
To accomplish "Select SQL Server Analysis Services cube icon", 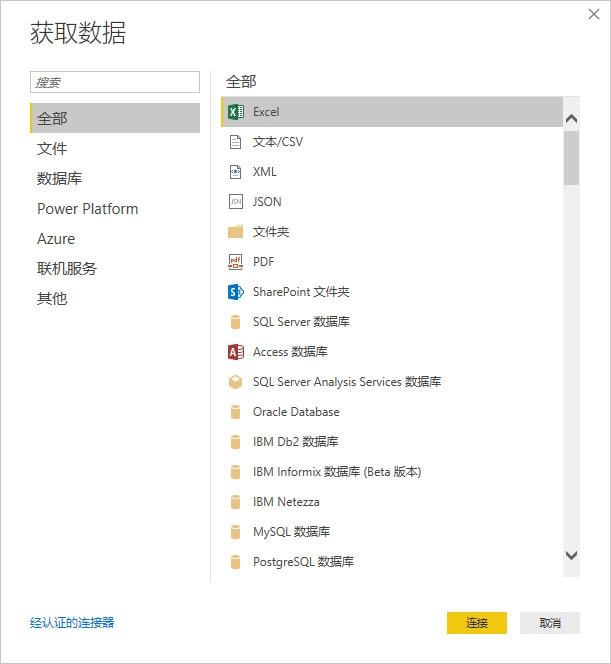I will click(x=235, y=382).
